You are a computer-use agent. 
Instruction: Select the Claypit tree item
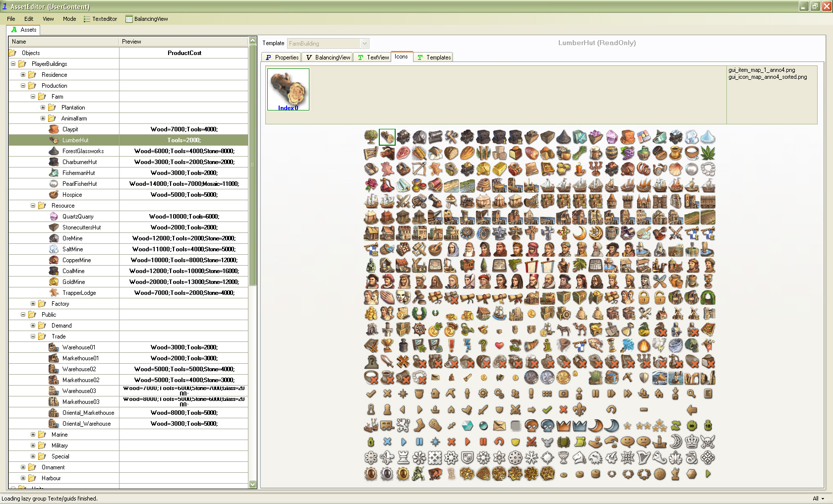[x=70, y=129]
